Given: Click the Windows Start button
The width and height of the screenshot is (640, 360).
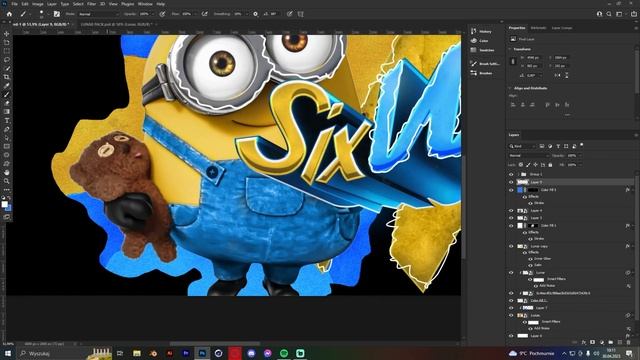Looking at the screenshot, I should tap(7, 353).
